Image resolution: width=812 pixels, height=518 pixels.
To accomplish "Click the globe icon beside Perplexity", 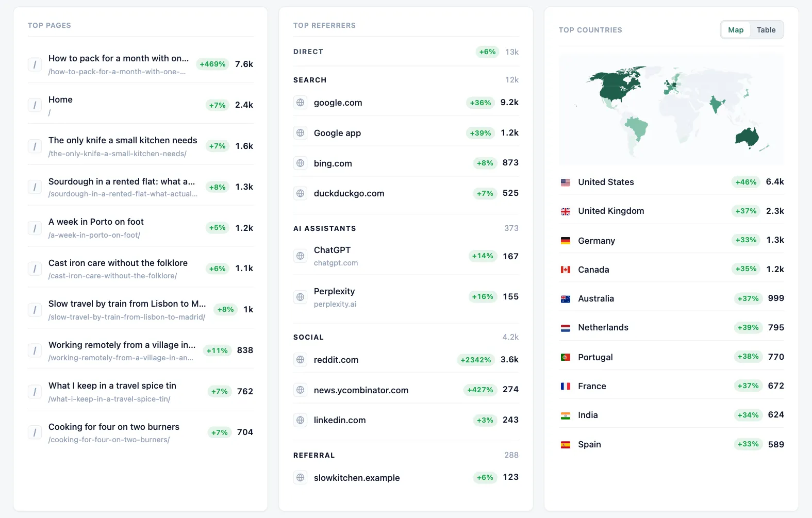I will pos(301,297).
